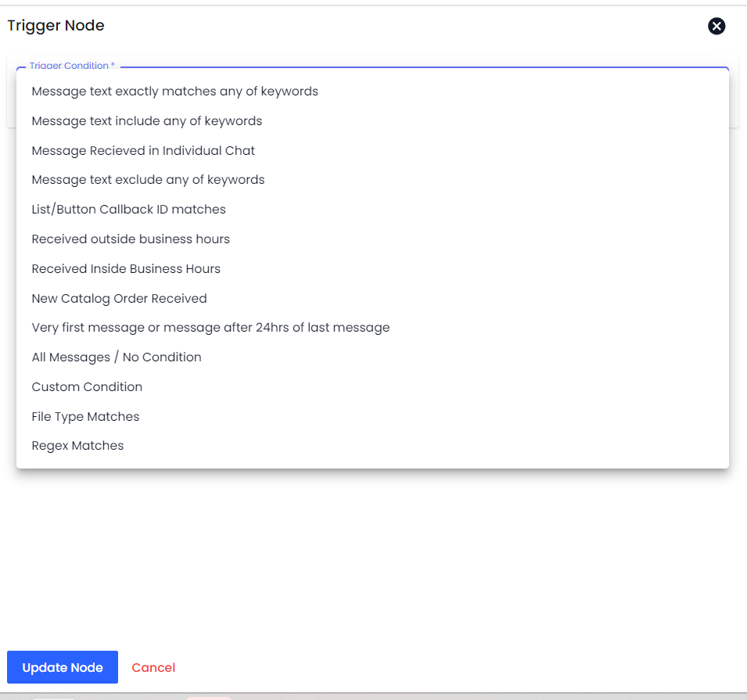
Task: Choose "Regex Matches" trigger condition
Action: pyautogui.click(x=77, y=446)
